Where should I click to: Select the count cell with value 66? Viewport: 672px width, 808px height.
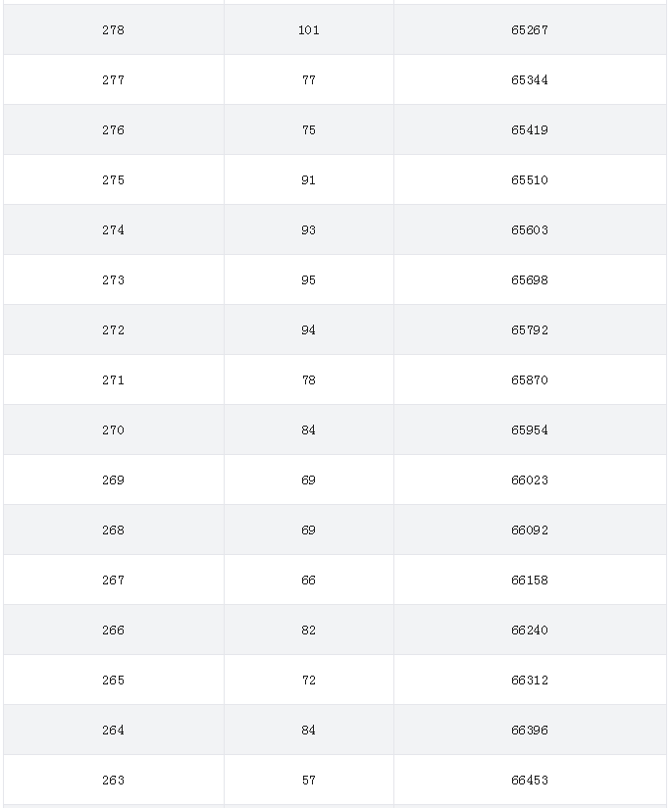[x=309, y=580]
